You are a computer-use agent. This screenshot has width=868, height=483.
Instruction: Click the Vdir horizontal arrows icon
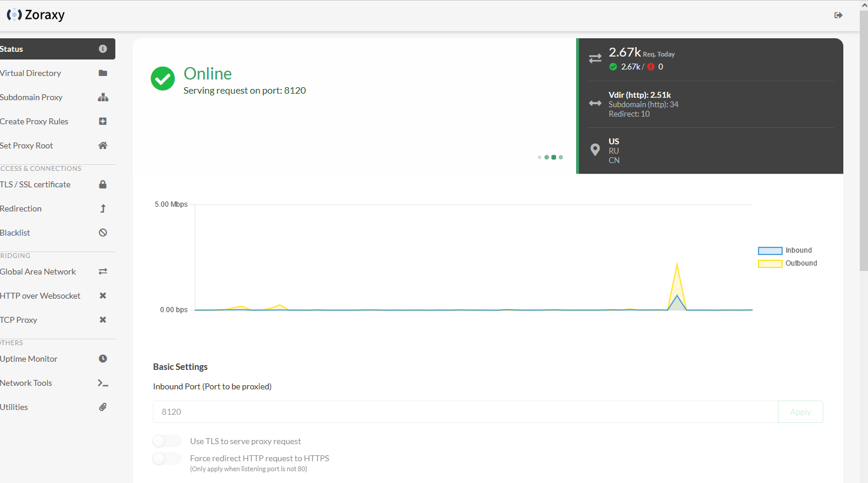click(596, 103)
